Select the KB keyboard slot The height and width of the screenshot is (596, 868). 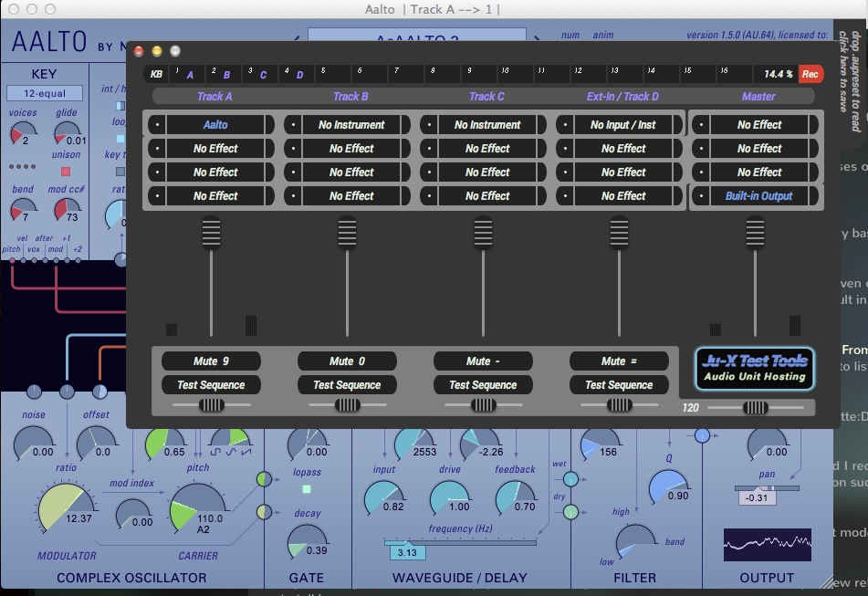point(156,74)
